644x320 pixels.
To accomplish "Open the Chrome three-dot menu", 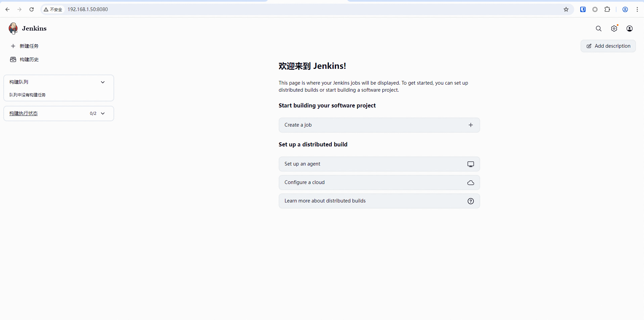I will coord(637,9).
